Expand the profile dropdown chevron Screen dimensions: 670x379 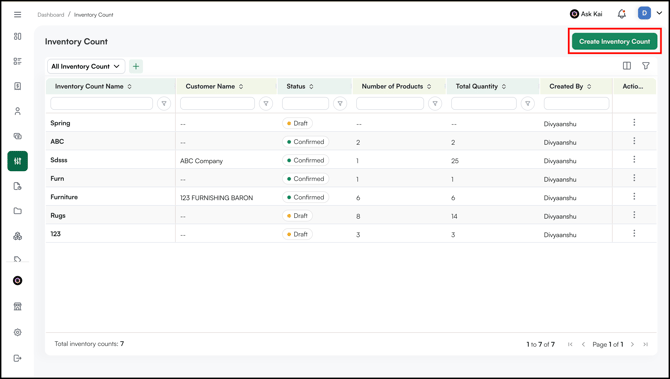pyautogui.click(x=659, y=13)
